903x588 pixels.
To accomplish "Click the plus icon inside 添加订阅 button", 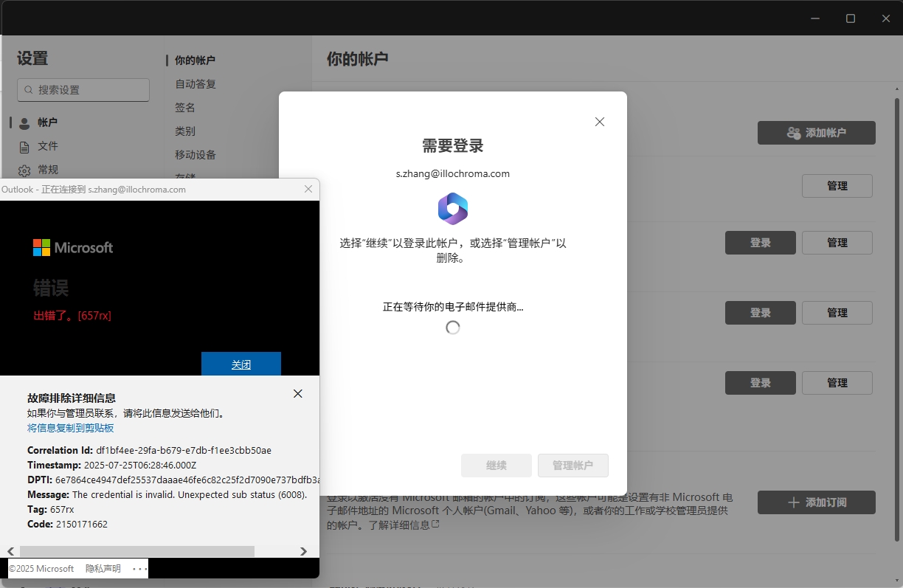I will click(x=794, y=502).
